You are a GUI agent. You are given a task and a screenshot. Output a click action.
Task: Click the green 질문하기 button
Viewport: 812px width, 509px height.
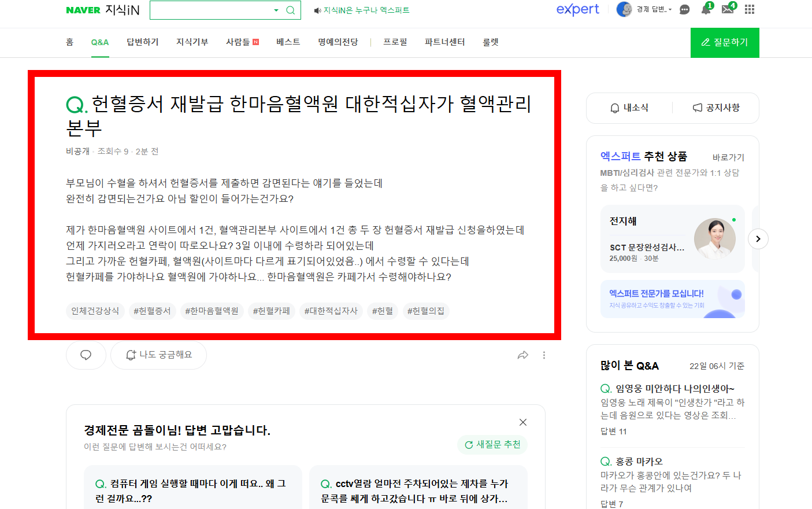point(725,43)
